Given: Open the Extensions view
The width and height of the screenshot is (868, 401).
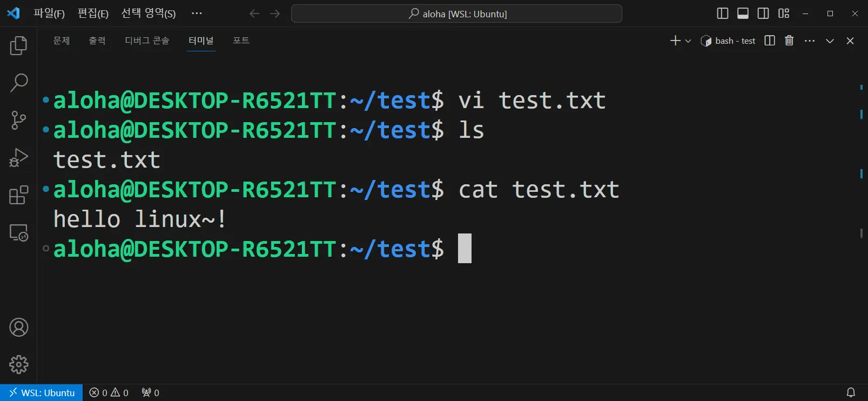Looking at the screenshot, I should tap(18, 195).
